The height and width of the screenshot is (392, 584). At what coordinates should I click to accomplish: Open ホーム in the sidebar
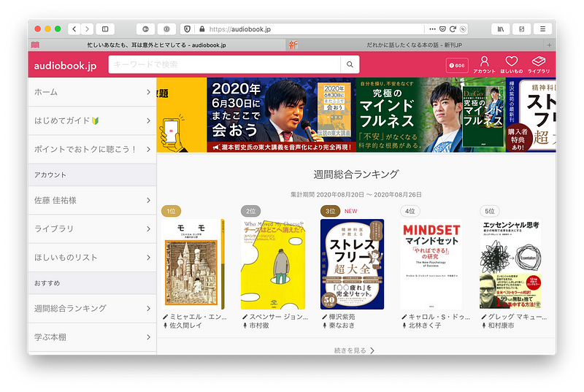[93, 92]
